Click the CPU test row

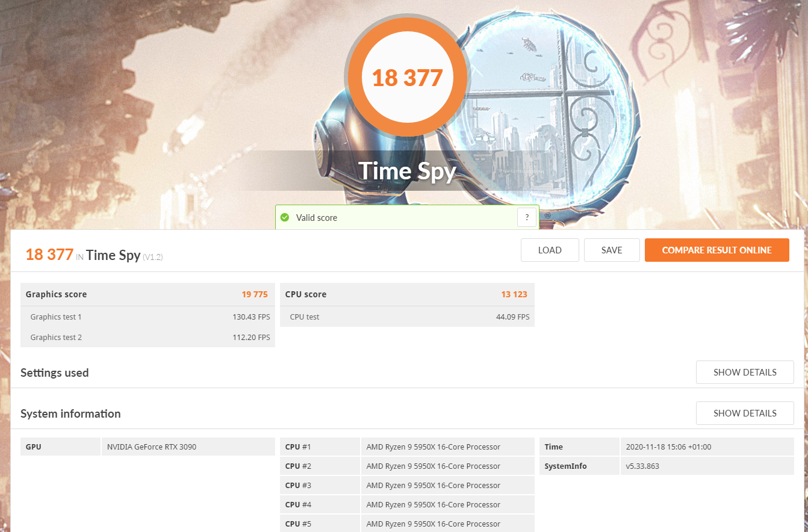point(407,317)
